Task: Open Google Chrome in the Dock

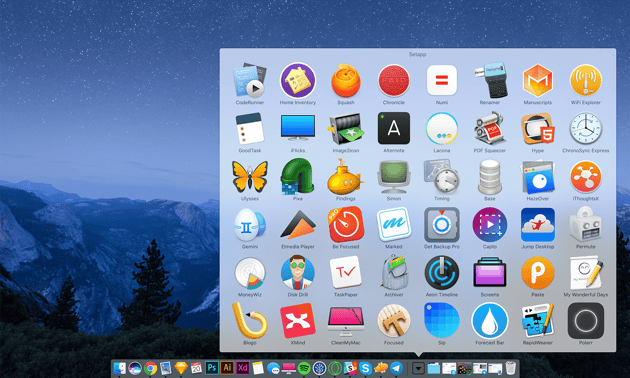Action: pos(150,368)
